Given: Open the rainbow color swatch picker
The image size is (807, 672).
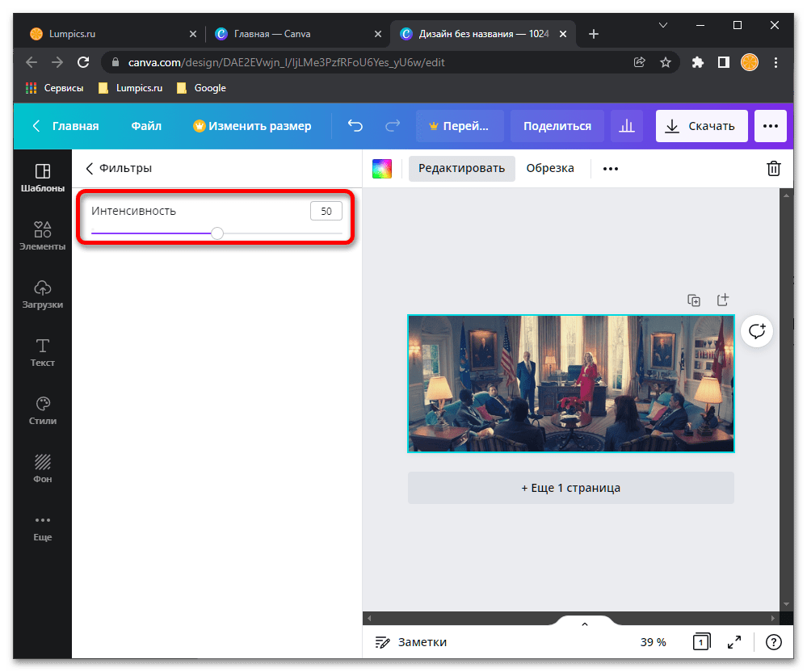Looking at the screenshot, I should [x=382, y=168].
